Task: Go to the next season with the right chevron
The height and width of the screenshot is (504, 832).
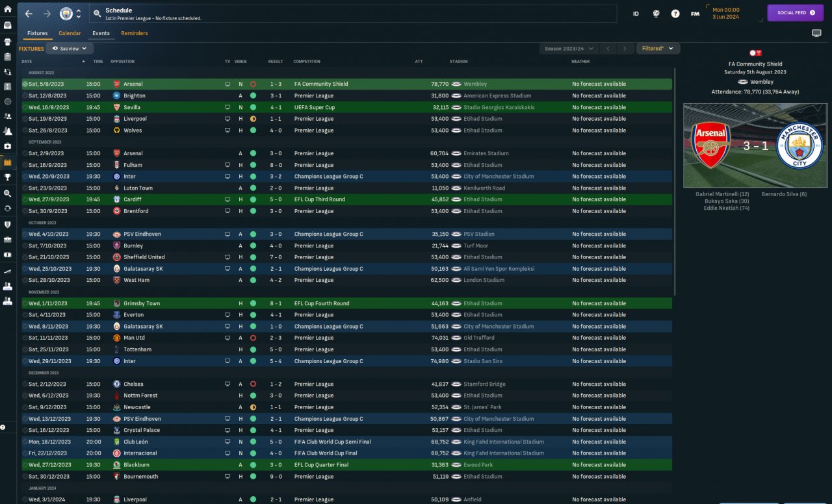Action: pos(625,49)
